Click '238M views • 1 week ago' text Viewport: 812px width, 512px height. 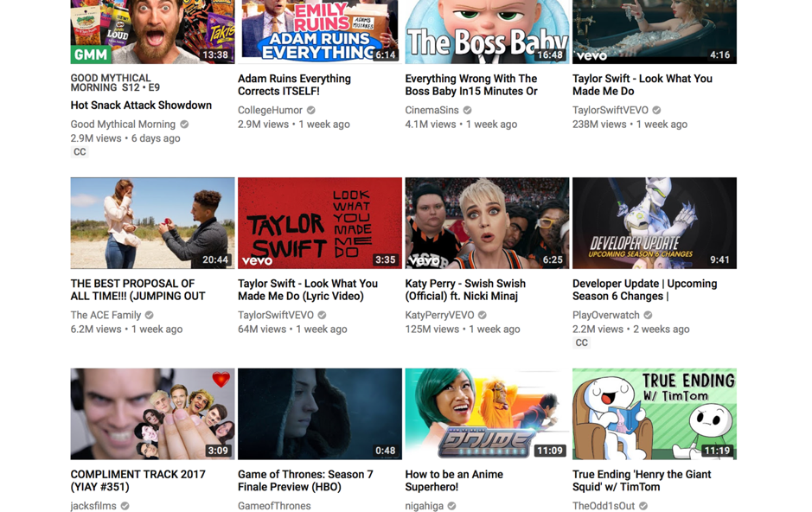point(630,125)
